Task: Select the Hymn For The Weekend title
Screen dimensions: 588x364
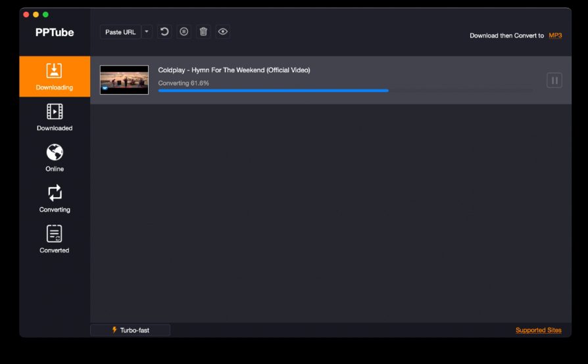Action: [234, 70]
